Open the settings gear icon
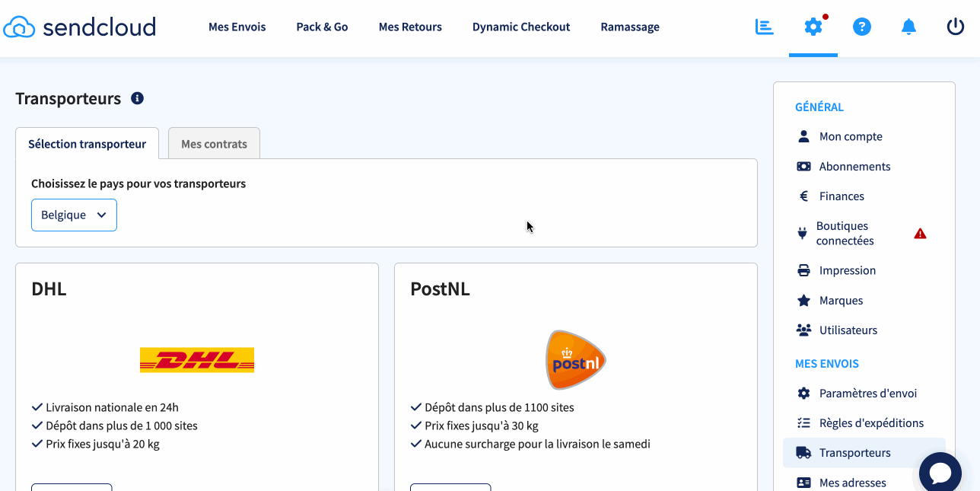Image resolution: width=980 pixels, height=491 pixels. point(813,26)
